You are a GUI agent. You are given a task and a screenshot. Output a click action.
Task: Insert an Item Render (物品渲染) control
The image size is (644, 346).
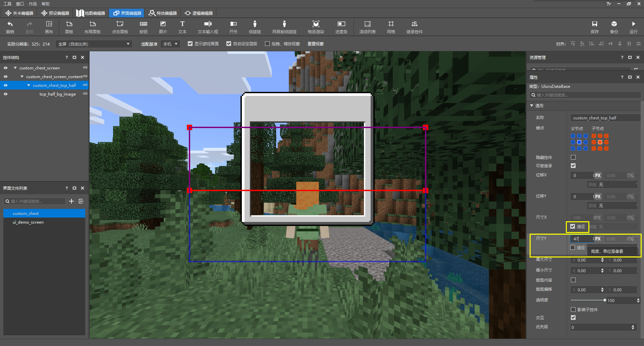(316, 27)
